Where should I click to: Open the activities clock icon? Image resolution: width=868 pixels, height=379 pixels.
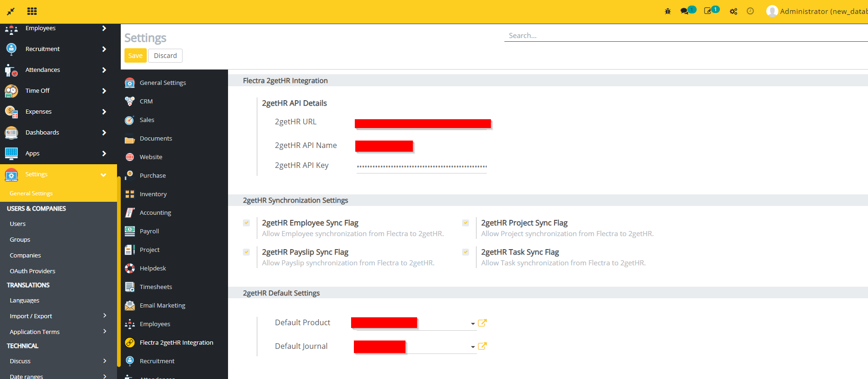coord(750,11)
